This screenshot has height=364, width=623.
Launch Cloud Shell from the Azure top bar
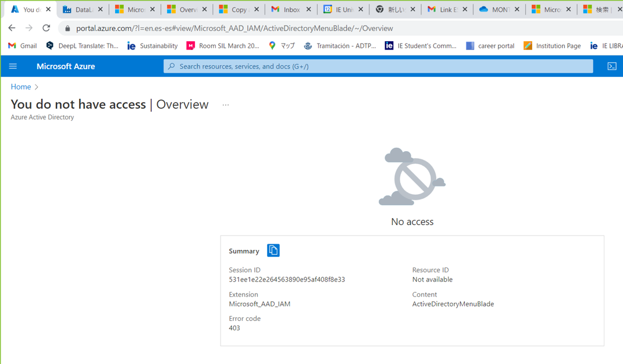point(612,66)
